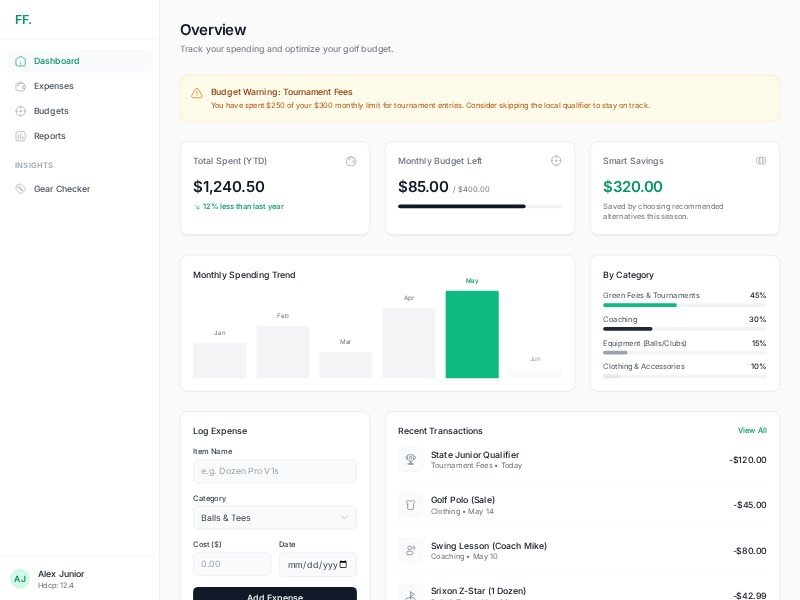Click the FF. logo in sidebar
Viewport: 800px width, 600px height.
tap(23, 20)
